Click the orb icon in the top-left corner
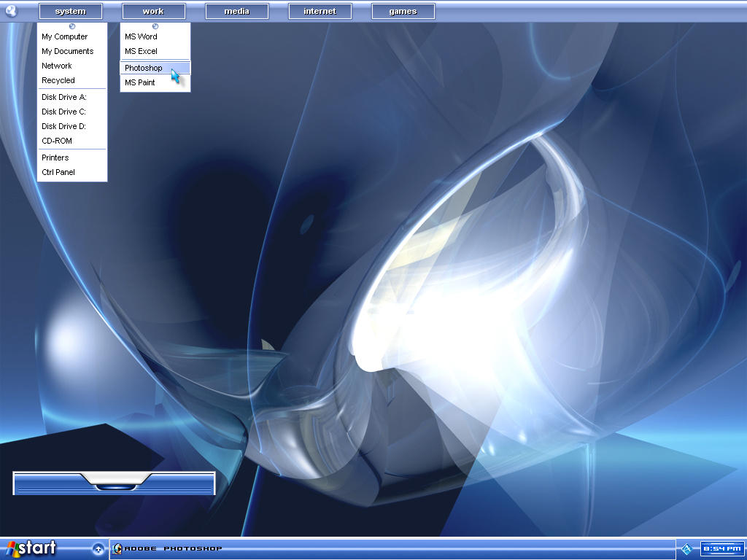Viewport: 747px width, 560px height. (11, 10)
